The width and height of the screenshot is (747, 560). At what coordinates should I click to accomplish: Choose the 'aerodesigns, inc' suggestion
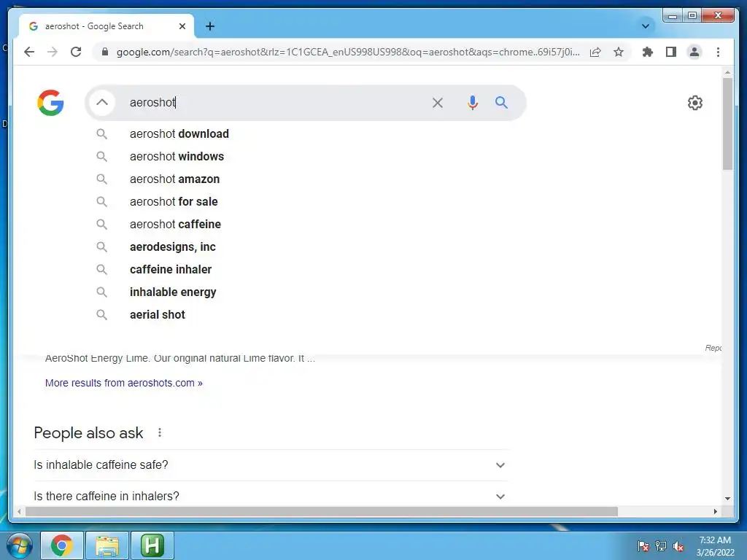coord(305,246)
